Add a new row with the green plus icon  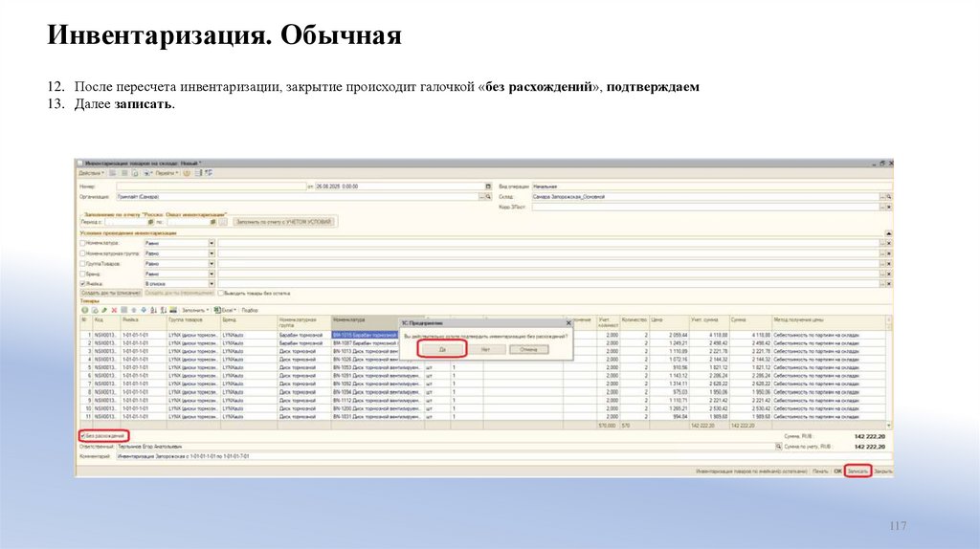tap(85, 310)
